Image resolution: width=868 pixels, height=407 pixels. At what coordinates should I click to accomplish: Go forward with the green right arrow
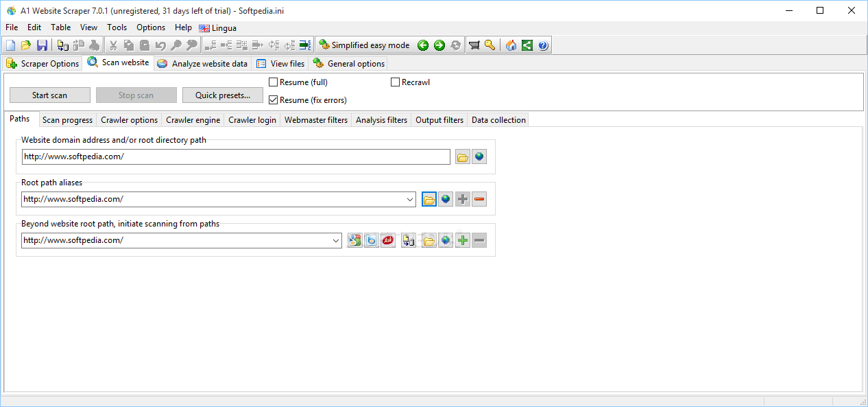click(439, 45)
